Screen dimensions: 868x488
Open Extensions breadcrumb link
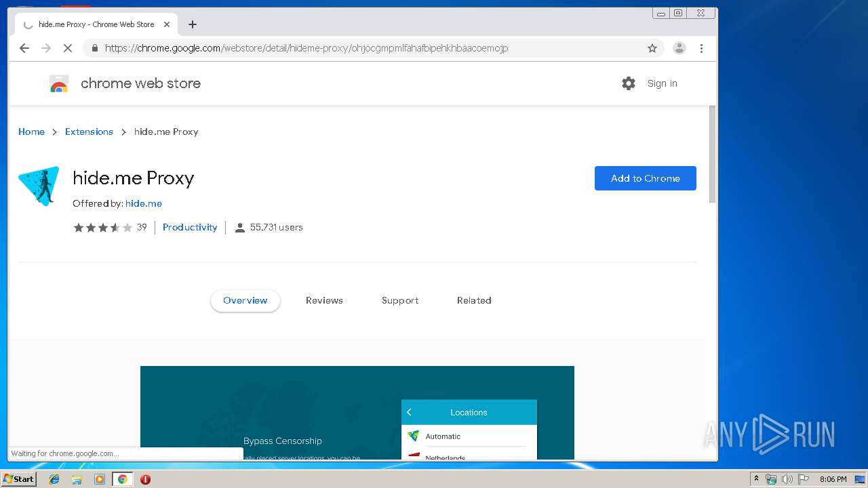pos(89,131)
